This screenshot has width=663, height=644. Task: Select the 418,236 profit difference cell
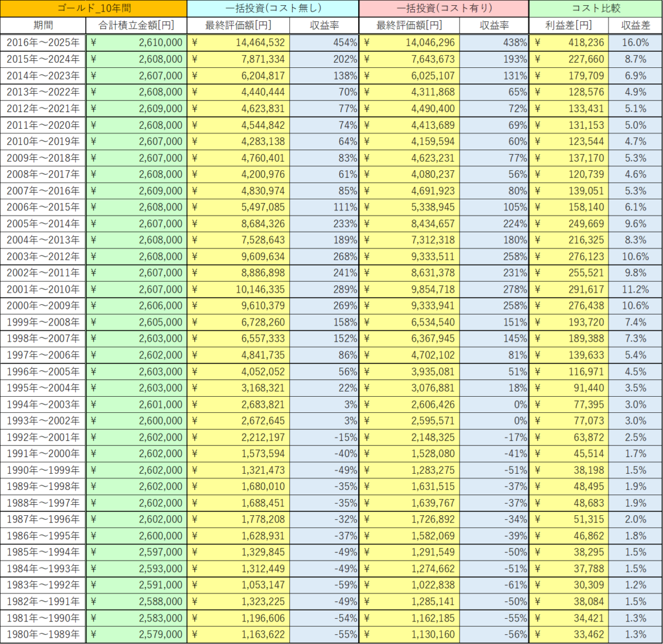click(568, 42)
